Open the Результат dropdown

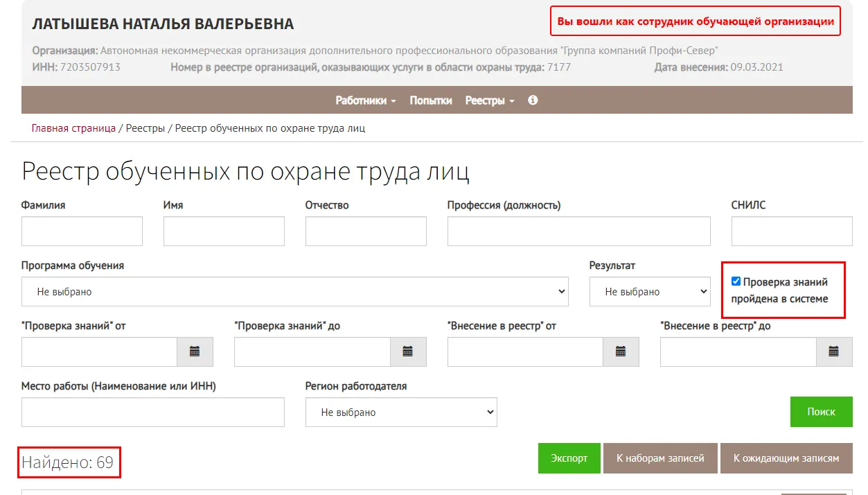click(x=649, y=292)
